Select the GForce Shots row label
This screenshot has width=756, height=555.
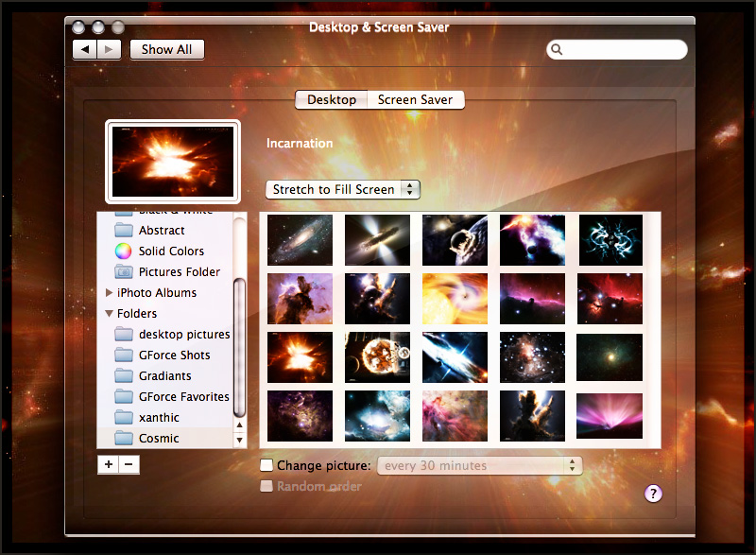[175, 355]
